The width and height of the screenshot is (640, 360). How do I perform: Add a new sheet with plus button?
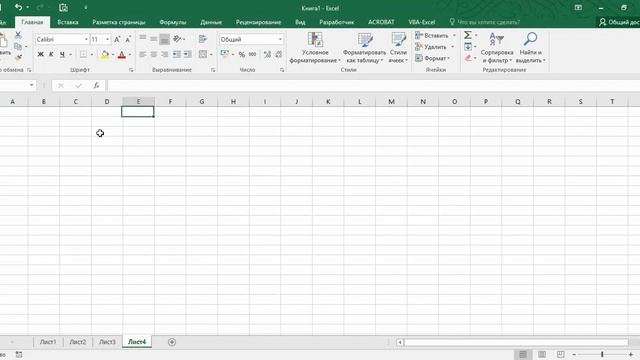(172, 342)
